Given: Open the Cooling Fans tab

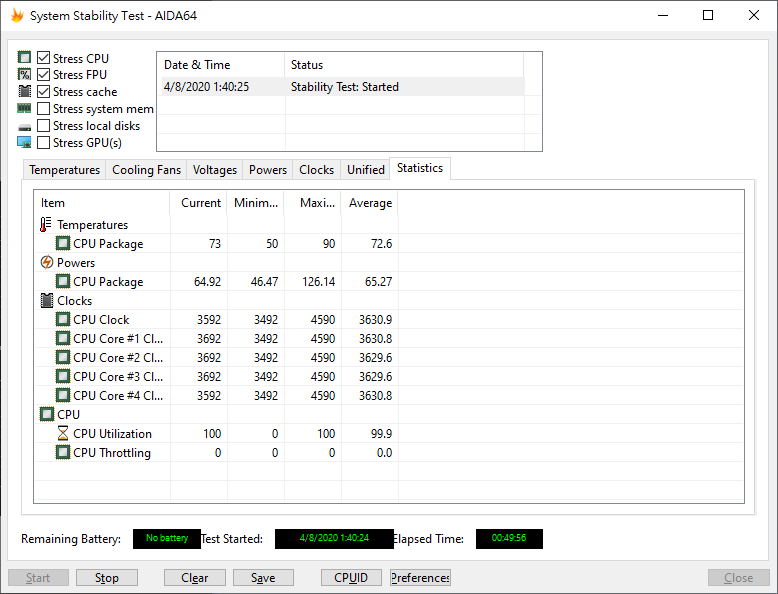Looking at the screenshot, I should click(x=146, y=170).
